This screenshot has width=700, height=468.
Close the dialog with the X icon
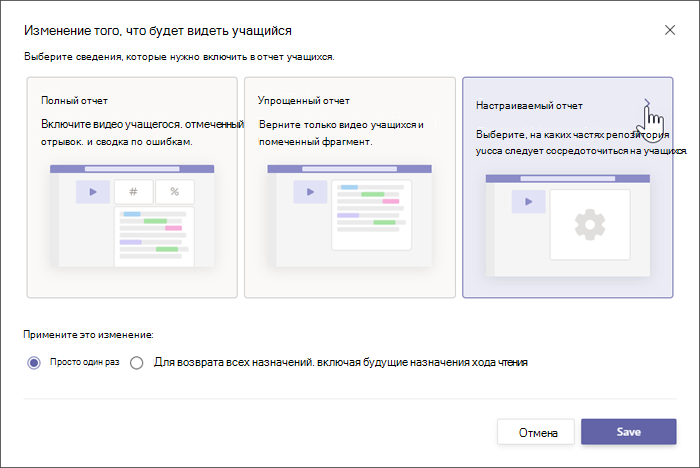[x=670, y=30]
